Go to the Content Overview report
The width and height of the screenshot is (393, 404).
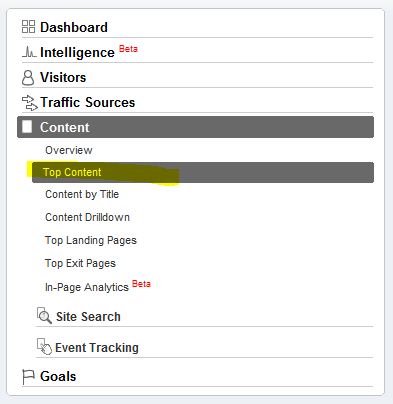69,150
